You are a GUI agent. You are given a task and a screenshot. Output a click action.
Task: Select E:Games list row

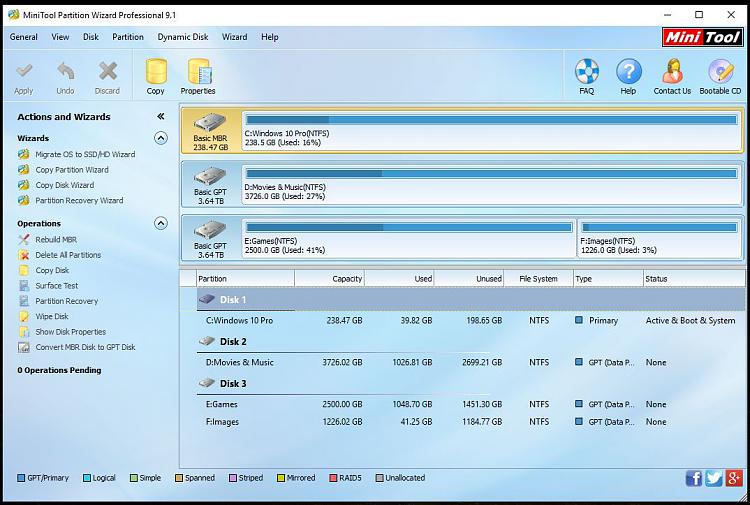click(x=471, y=404)
